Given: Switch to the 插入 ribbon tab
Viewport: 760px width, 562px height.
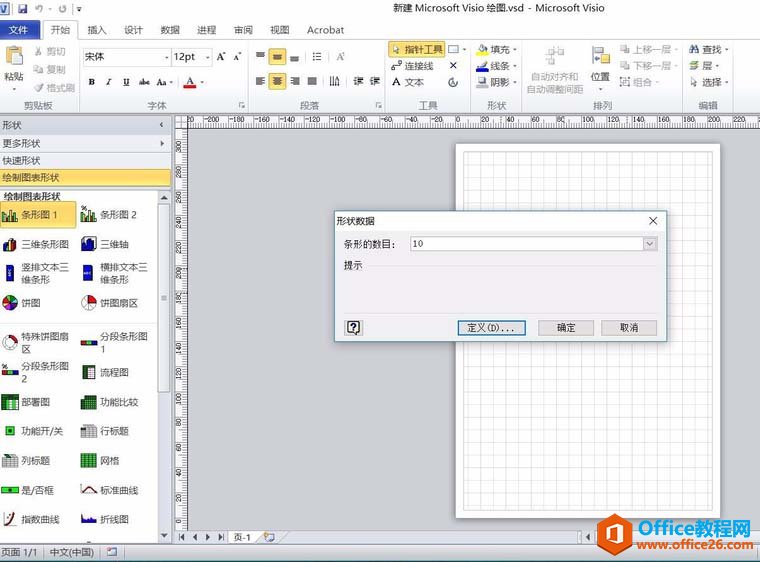Looking at the screenshot, I should pyautogui.click(x=97, y=30).
